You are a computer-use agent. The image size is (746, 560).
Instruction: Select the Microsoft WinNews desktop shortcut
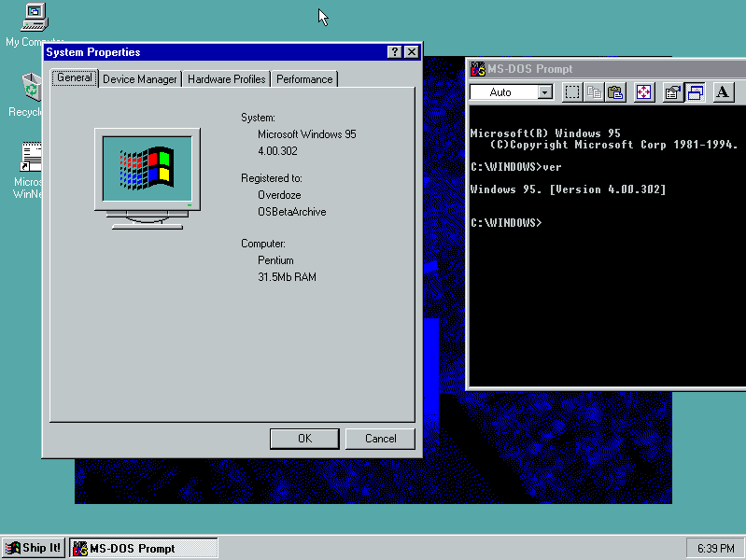(x=27, y=170)
